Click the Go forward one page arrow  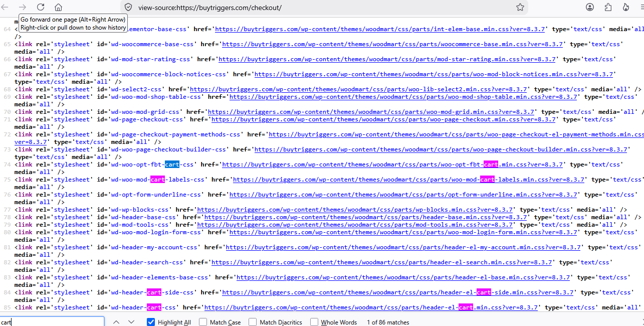click(x=23, y=7)
